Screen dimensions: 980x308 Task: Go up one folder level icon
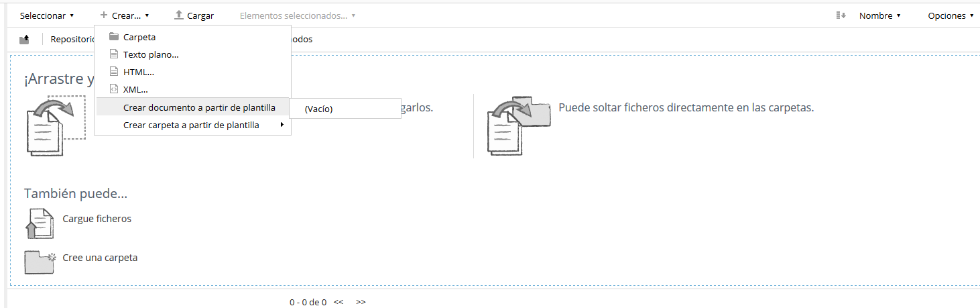click(24, 39)
